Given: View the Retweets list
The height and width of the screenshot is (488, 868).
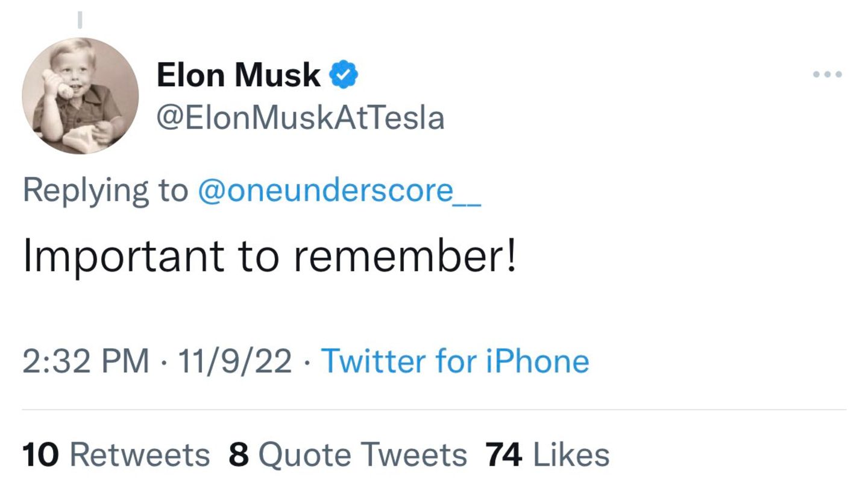Looking at the screenshot, I should [x=140, y=455].
